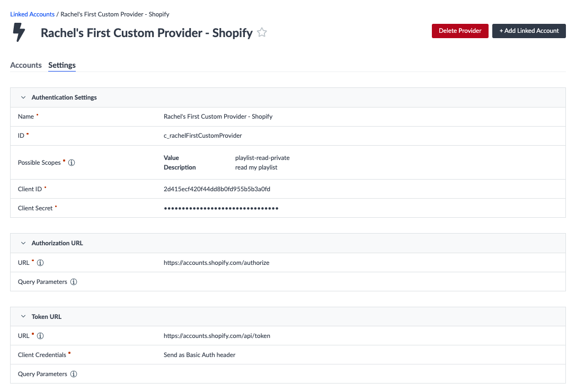Click the Delete Provider button

[460, 31]
